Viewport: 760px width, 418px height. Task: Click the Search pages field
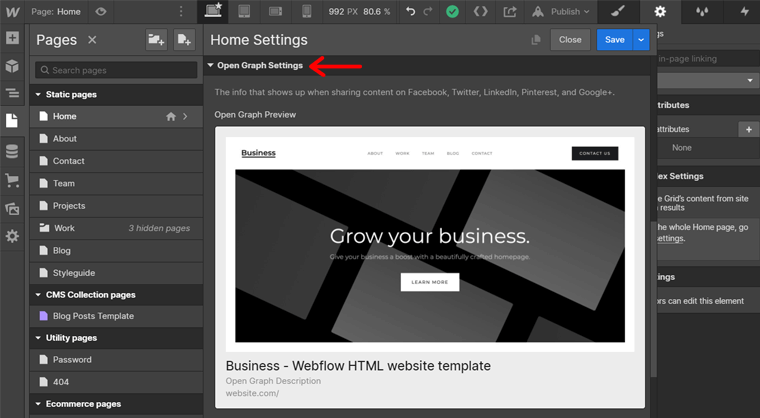click(116, 70)
